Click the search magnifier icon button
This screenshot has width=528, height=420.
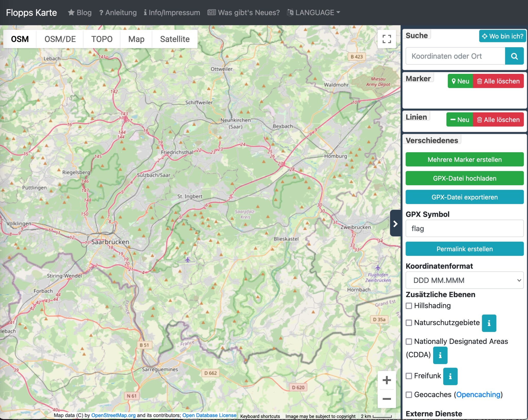click(514, 56)
